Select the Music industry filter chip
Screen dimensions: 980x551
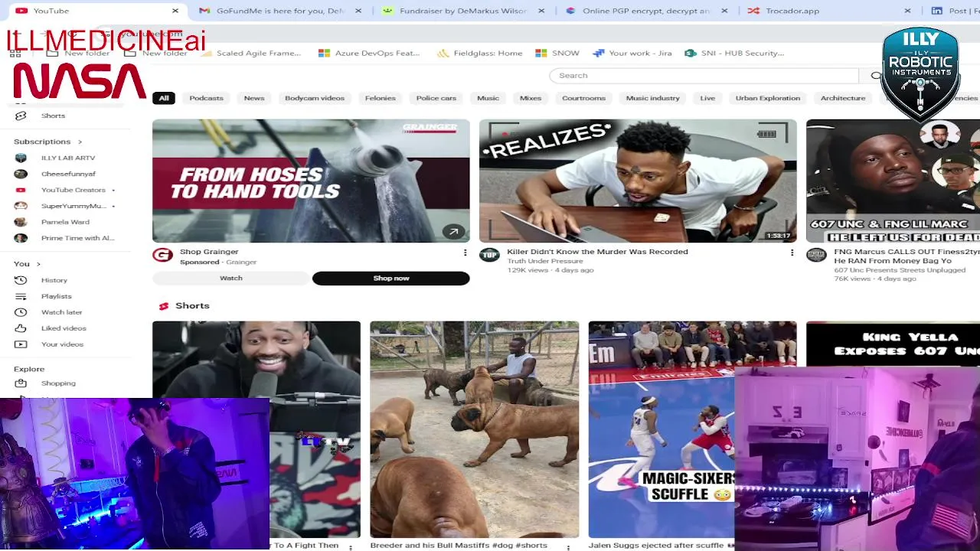[653, 98]
